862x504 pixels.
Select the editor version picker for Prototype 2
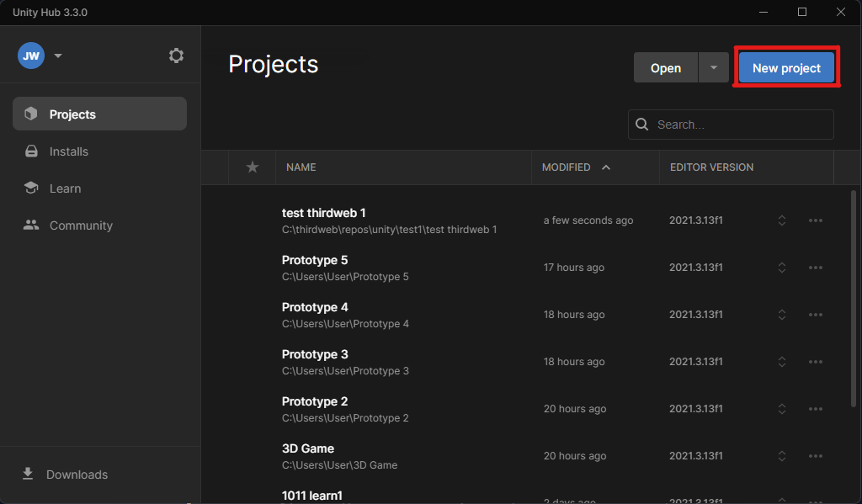781,408
